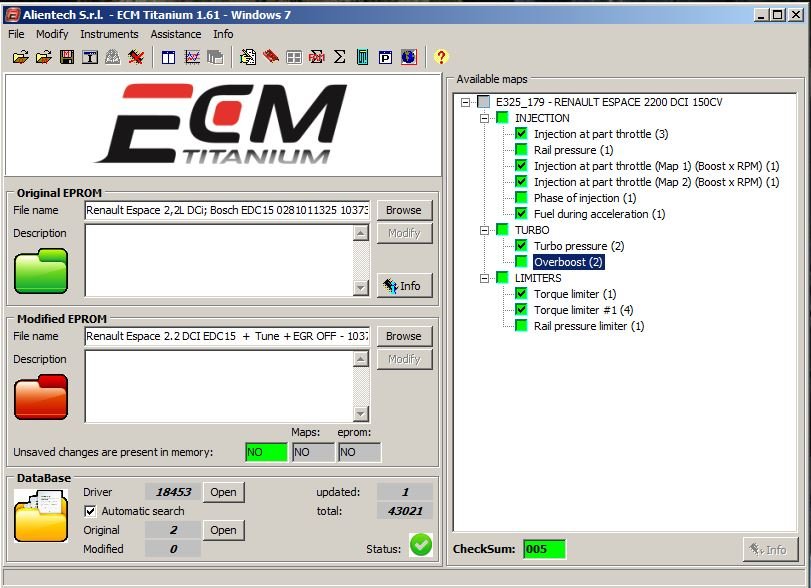Click Modified description scroll-up arrow

361,359
